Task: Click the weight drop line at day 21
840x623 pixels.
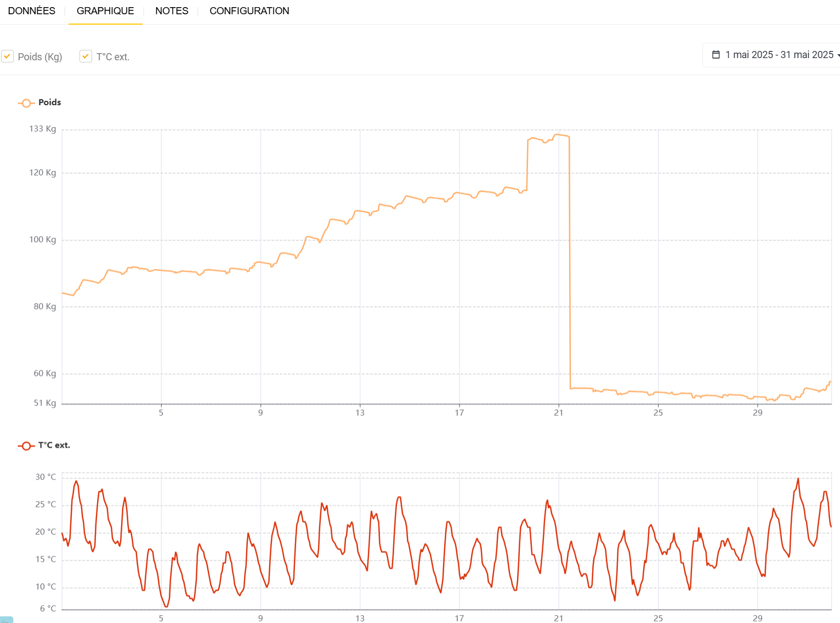Action: click(x=570, y=263)
